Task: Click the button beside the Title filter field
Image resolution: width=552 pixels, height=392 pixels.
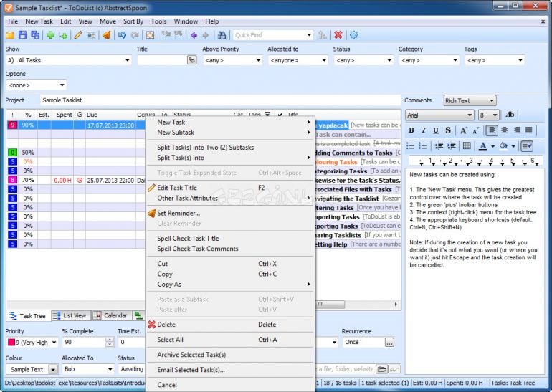Action: point(191,60)
